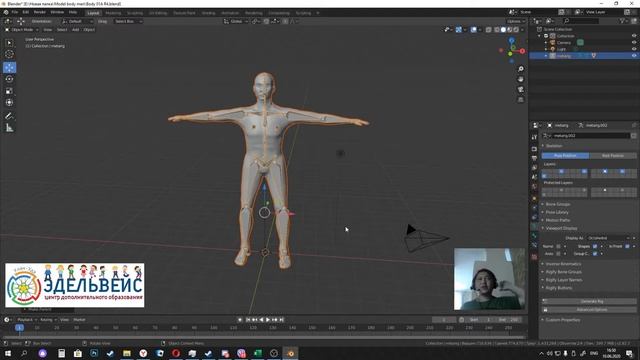The height and width of the screenshot is (360, 640).
Task: Open the Window menu
Action: coord(57,12)
